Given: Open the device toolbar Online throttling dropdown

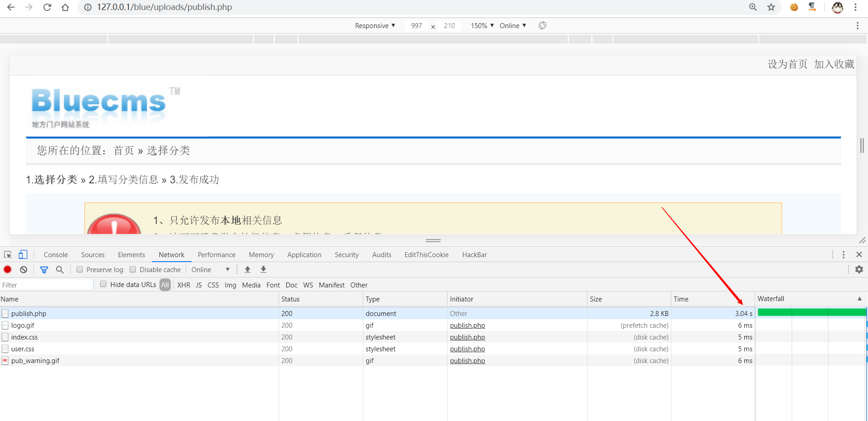Looking at the screenshot, I should pyautogui.click(x=513, y=26).
